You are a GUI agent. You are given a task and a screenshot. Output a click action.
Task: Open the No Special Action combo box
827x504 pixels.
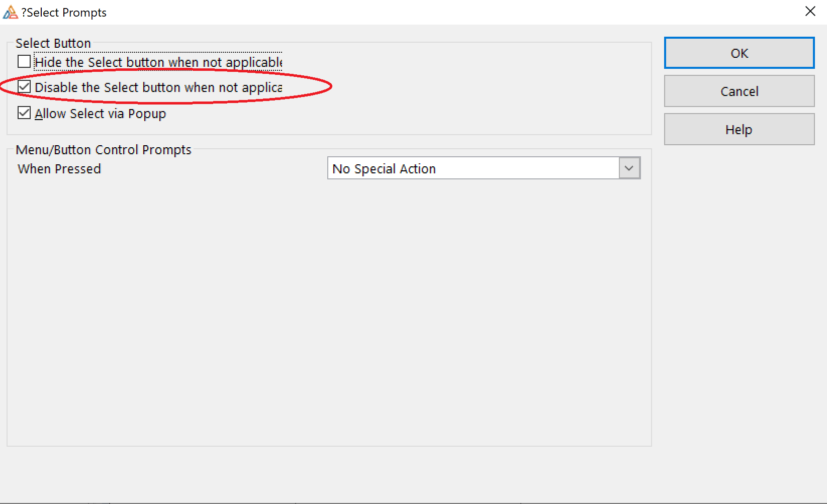473,168
